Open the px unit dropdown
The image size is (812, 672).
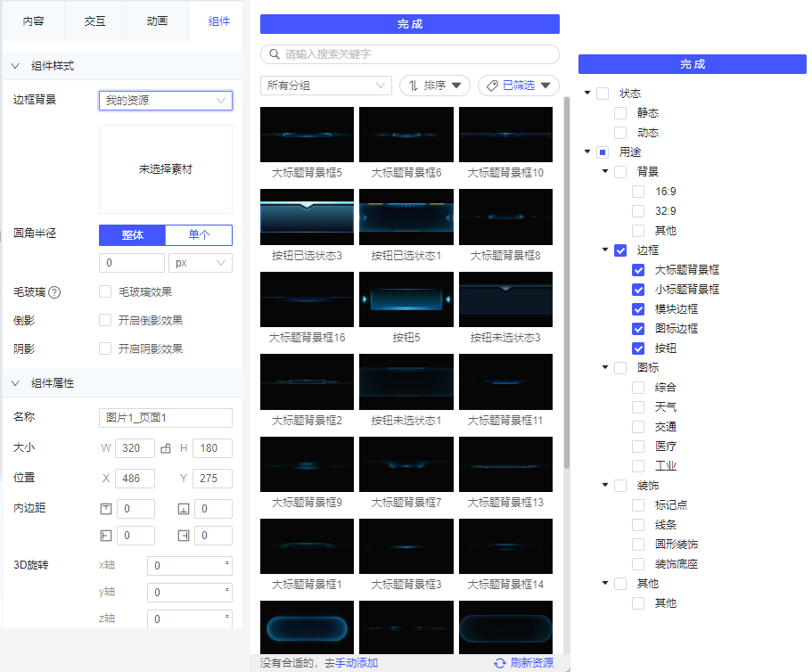pyautogui.click(x=201, y=263)
